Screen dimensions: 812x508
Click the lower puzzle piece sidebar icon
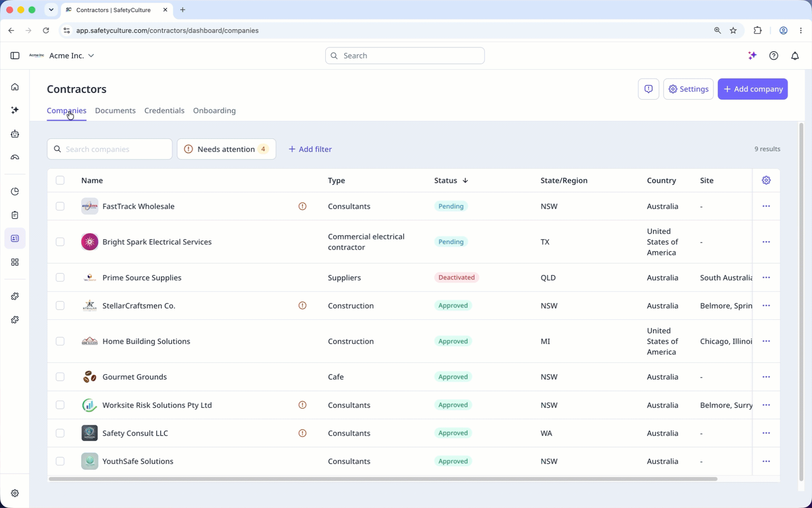pyautogui.click(x=15, y=320)
